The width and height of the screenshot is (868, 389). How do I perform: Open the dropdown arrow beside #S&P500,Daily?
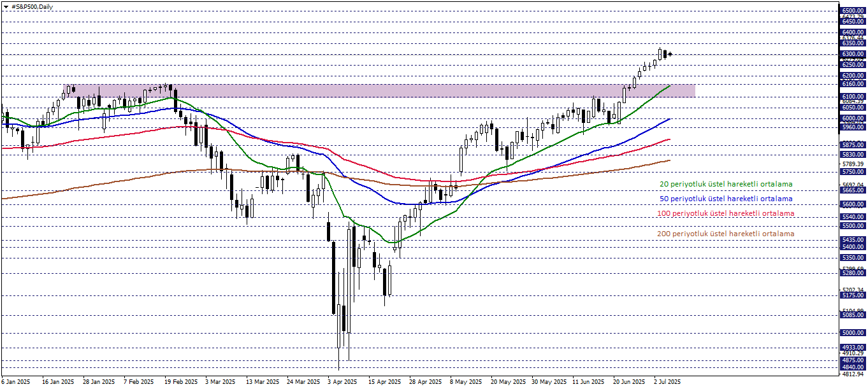(6, 6)
